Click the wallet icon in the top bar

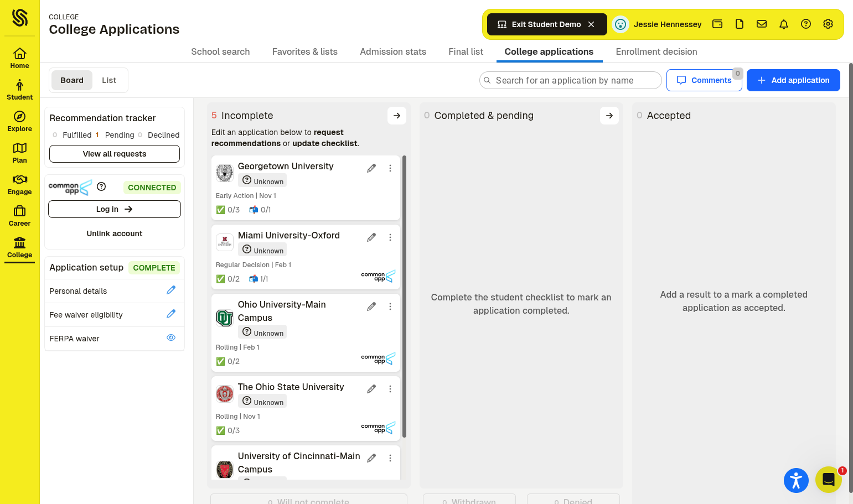pyautogui.click(x=717, y=24)
